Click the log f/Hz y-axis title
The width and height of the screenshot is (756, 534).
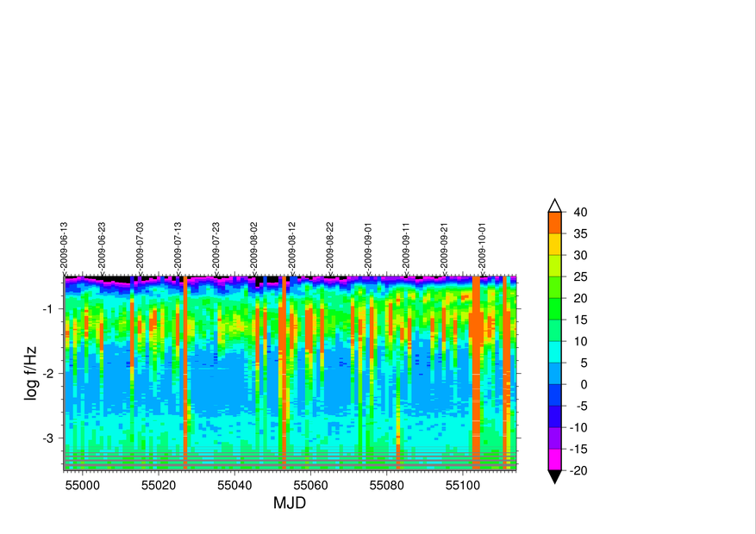tap(30, 373)
